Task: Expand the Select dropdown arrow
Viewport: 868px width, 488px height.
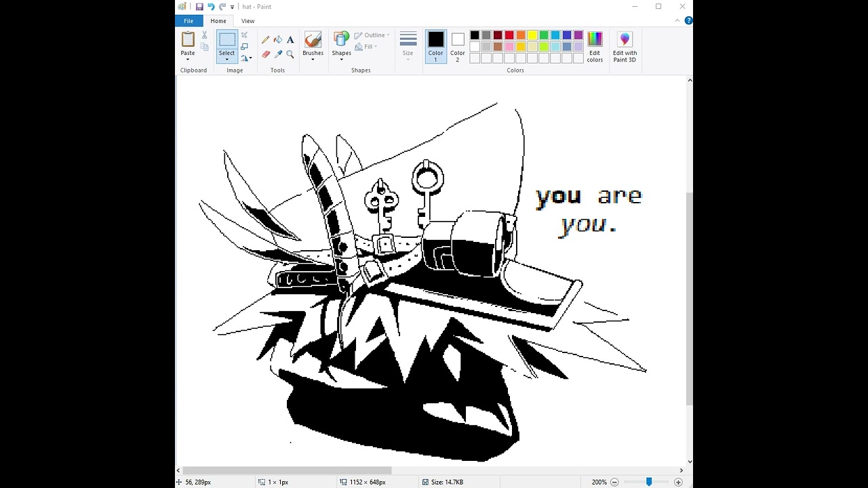Action: point(227,59)
